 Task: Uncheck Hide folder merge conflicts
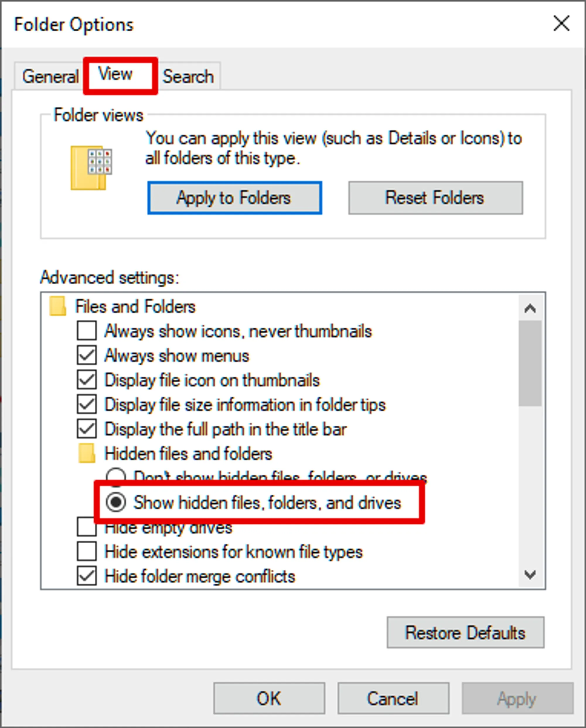(86, 576)
